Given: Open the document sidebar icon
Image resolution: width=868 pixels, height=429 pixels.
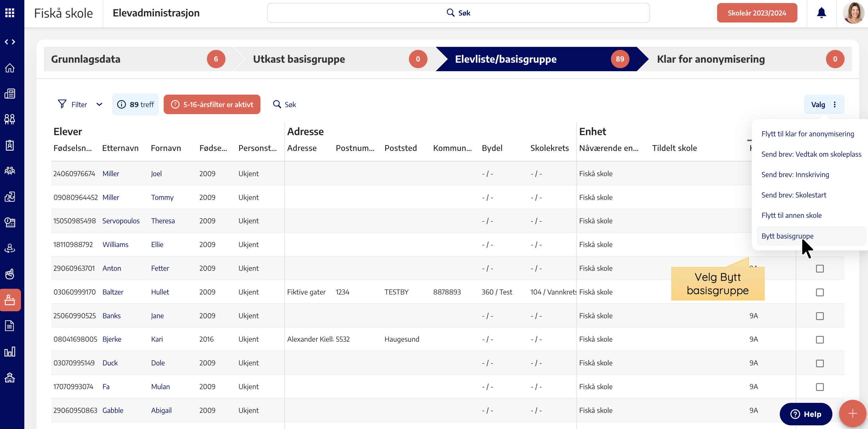Looking at the screenshot, I should click(x=10, y=326).
